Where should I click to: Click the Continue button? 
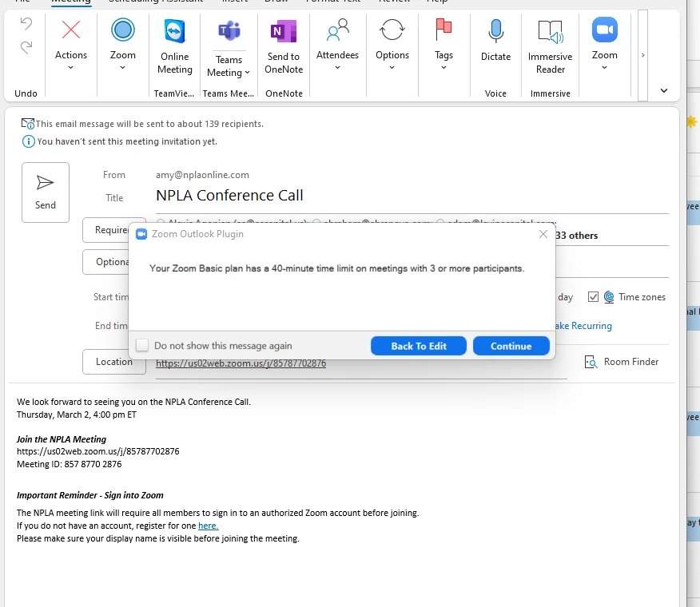511,346
